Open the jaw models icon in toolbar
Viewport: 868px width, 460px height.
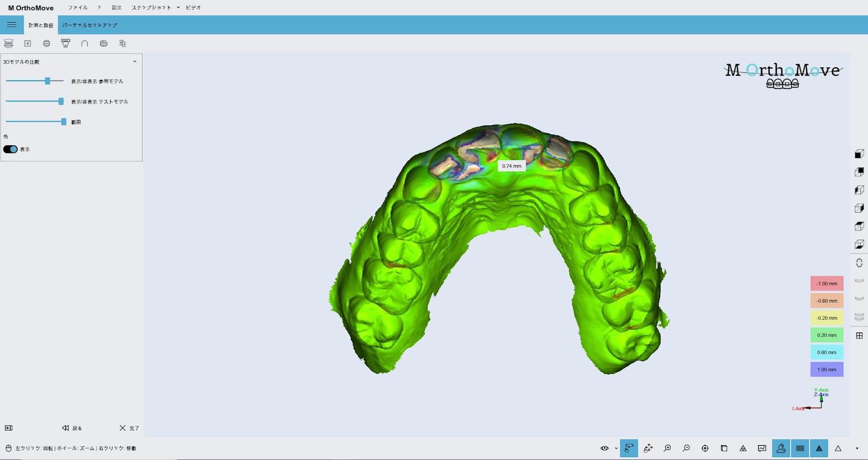(8, 43)
